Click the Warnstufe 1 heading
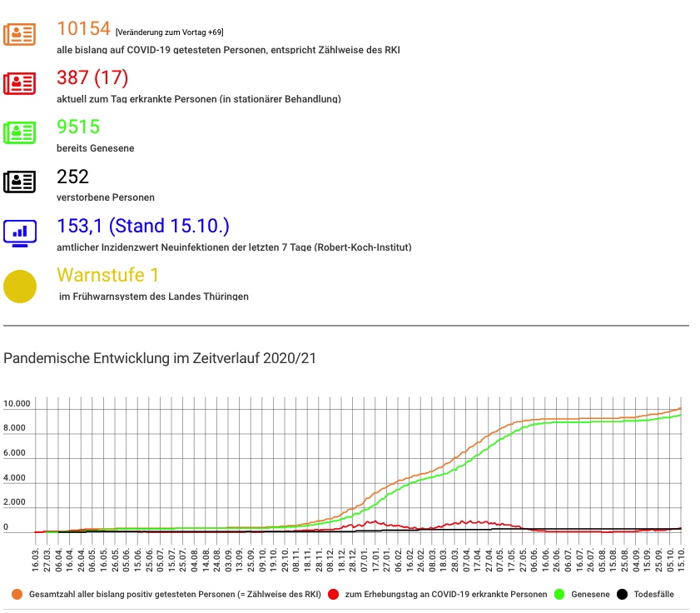The height and width of the screenshot is (613, 700). (x=107, y=275)
